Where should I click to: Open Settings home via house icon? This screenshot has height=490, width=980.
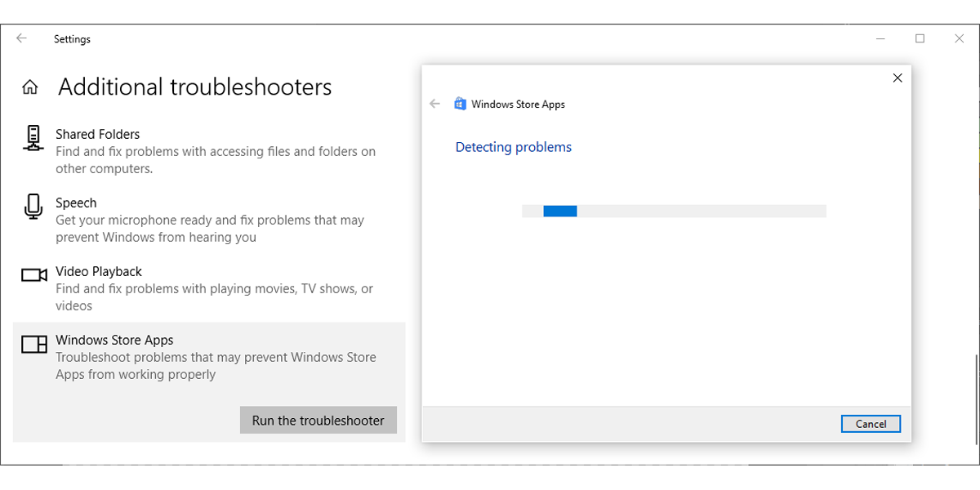30,87
